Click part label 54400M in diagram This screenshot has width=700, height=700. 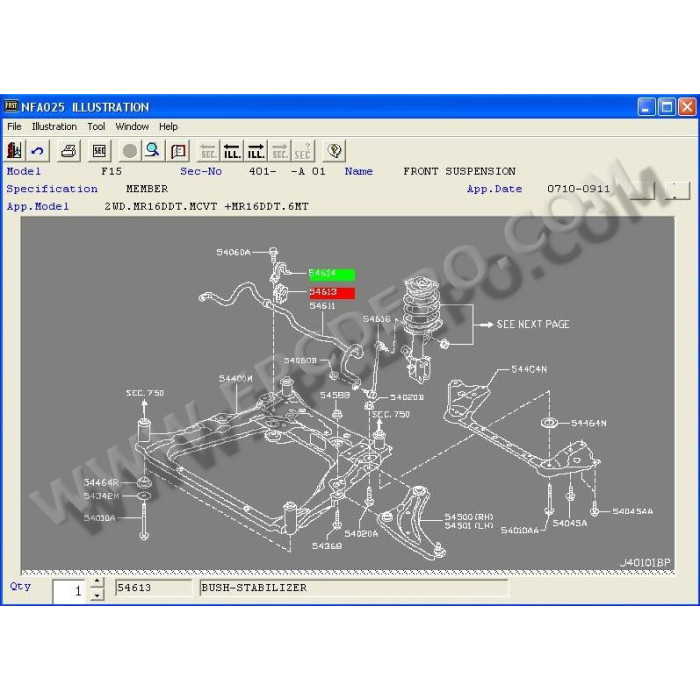tap(235, 379)
